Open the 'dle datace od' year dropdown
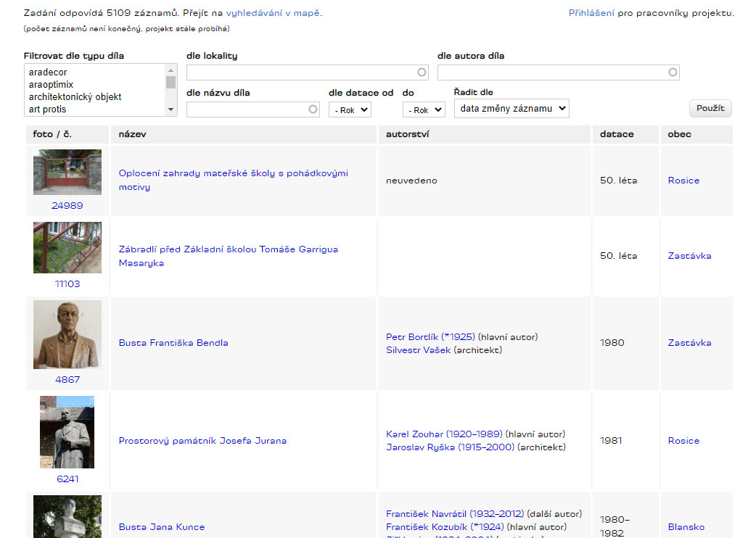Screen dimensions: 756x538 [350, 109]
